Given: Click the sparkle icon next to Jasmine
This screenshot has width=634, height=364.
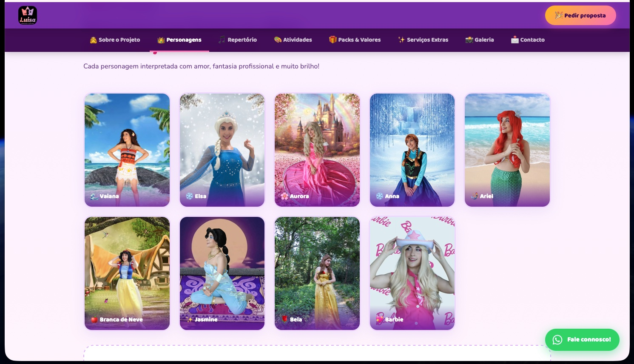Looking at the screenshot, I should 190,320.
